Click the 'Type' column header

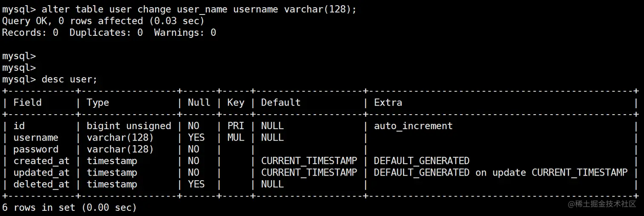click(98, 103)
